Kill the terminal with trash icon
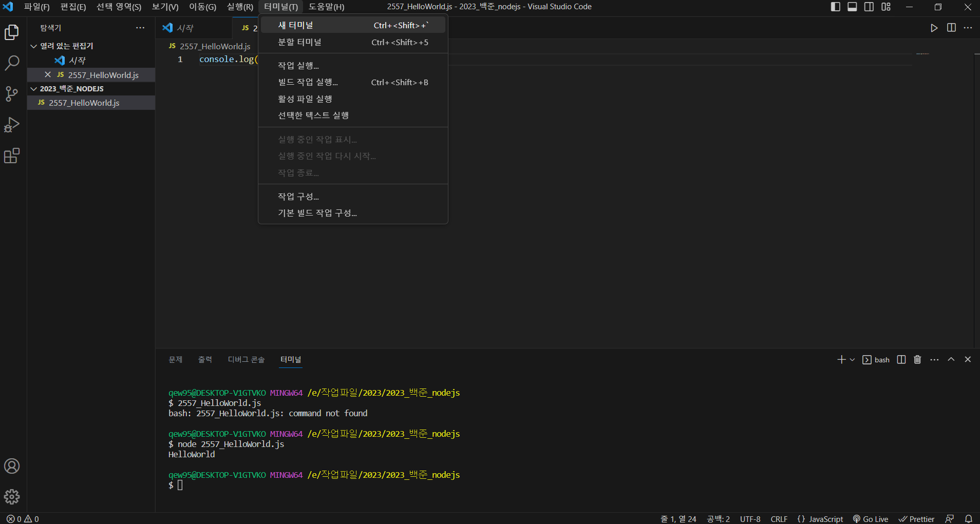 tap(918, 360)
